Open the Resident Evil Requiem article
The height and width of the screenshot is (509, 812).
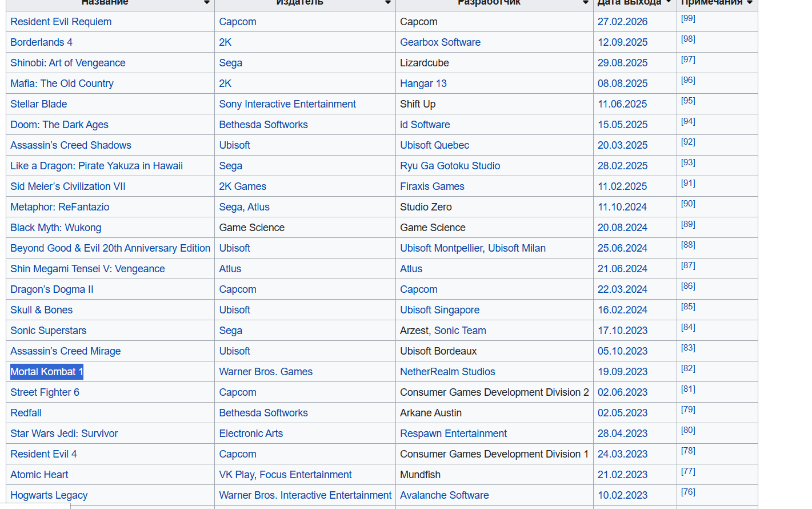tap(61, 22)
